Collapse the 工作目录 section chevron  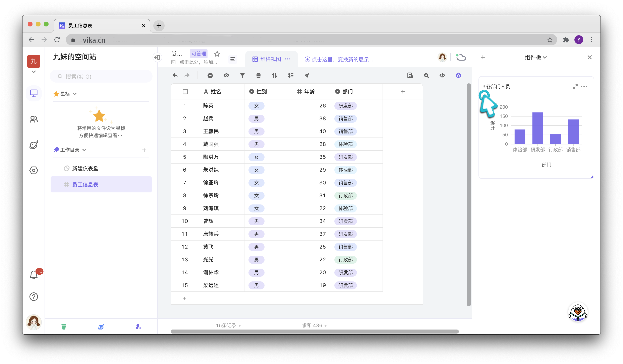point(84,150)
